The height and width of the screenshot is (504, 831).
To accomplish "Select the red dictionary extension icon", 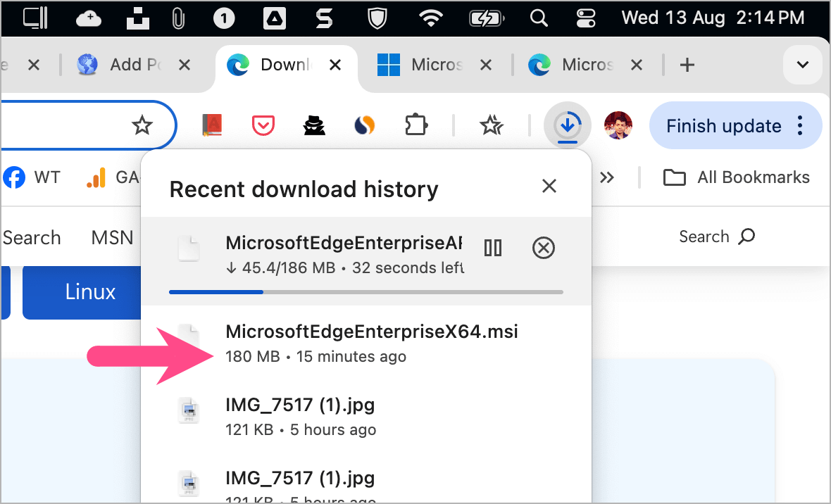I will [x=212, y=125].
